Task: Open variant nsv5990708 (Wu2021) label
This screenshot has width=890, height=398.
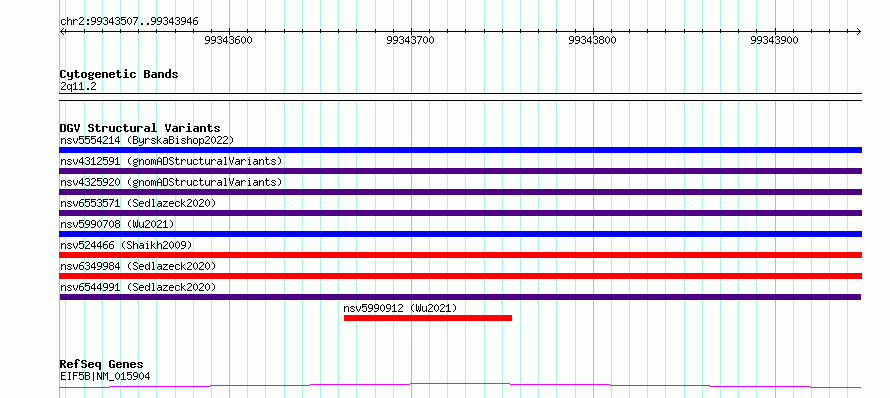Action: (117, 224)
